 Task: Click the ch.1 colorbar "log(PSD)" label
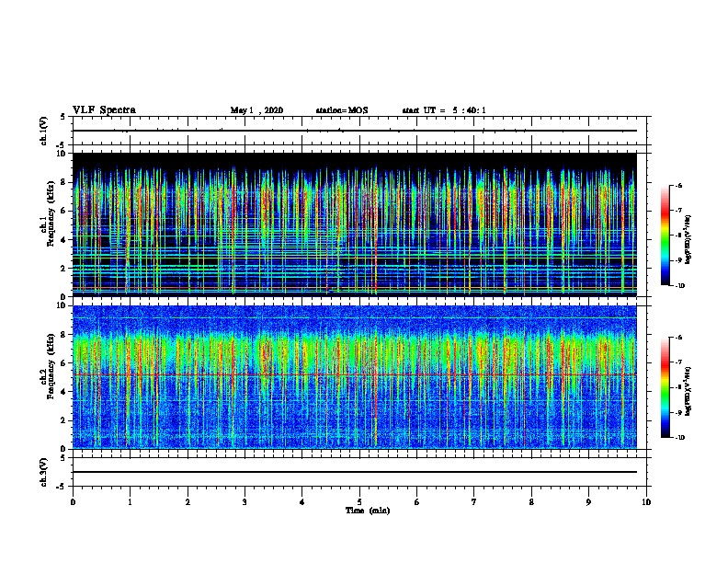coord(688,240)
